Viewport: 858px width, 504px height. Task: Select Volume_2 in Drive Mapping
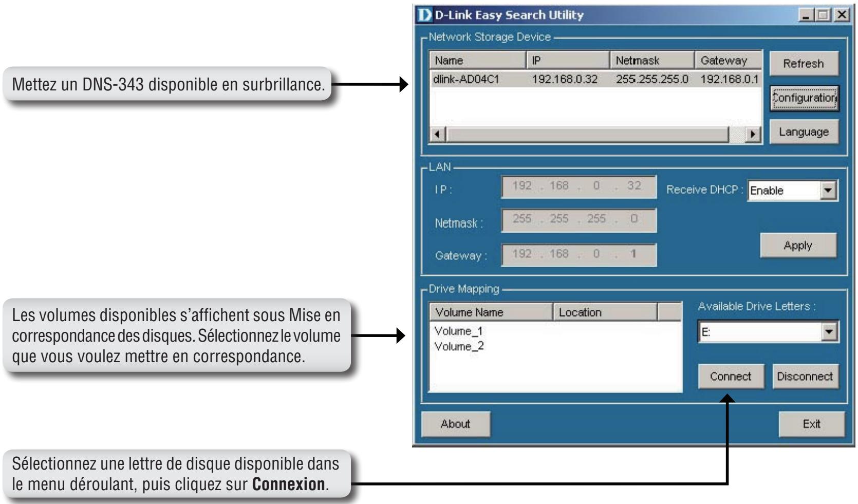459,346
